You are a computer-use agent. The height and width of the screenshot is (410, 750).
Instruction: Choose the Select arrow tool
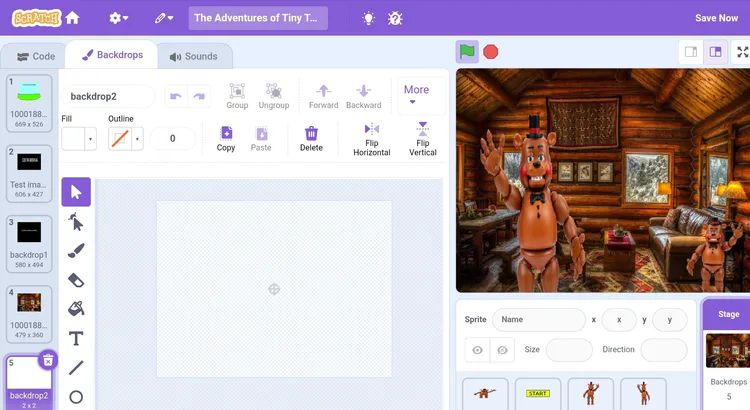(x=76, y=192)
